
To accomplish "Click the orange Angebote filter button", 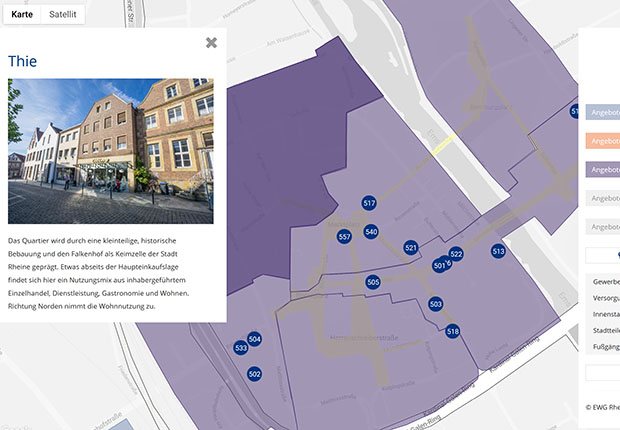I will coord(603,141).
